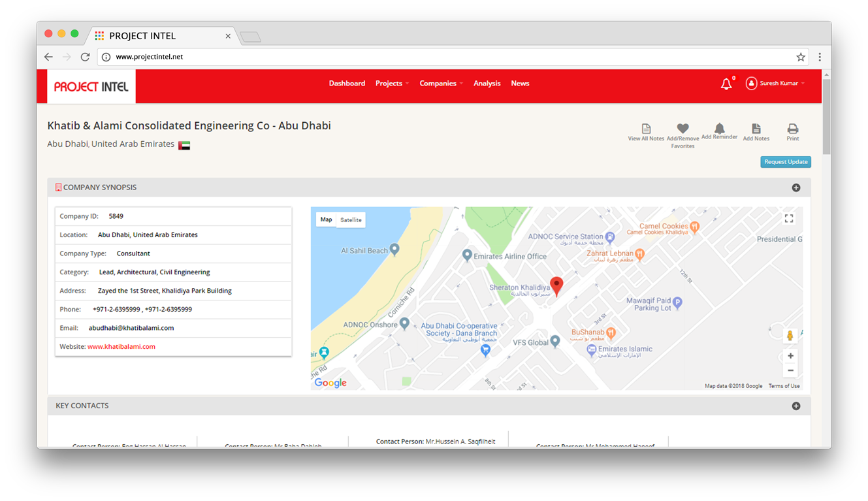Click the browser address bar

pyautogui.click(x=452, y=57)
